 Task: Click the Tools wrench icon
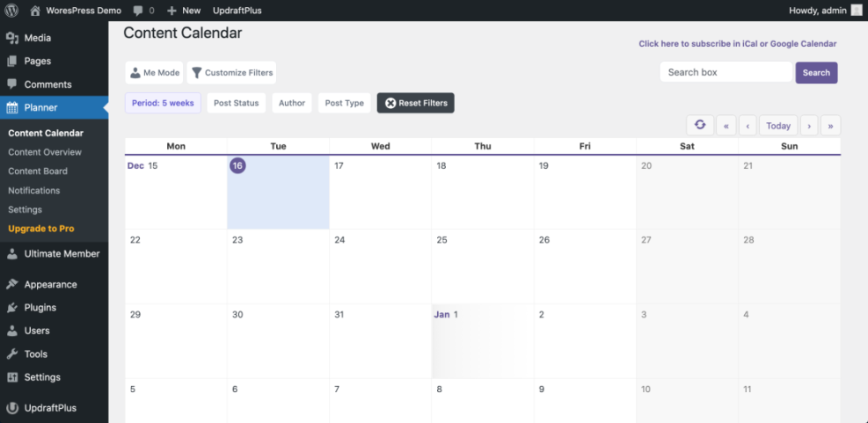click(x=12, y=354)
